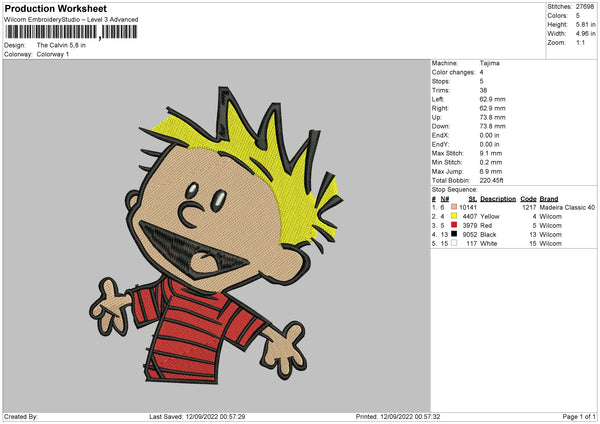This screenshot has height=424, width=600.
Task: Click the 'Production Worksheet' title
Action: click(x=55, y=8)
